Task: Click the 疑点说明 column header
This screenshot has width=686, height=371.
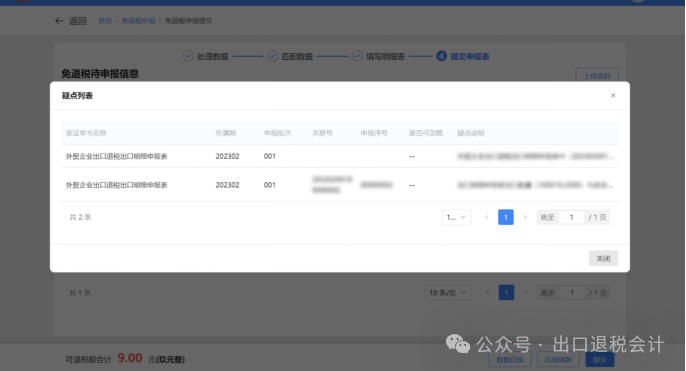Action: [x=471, y=133]
